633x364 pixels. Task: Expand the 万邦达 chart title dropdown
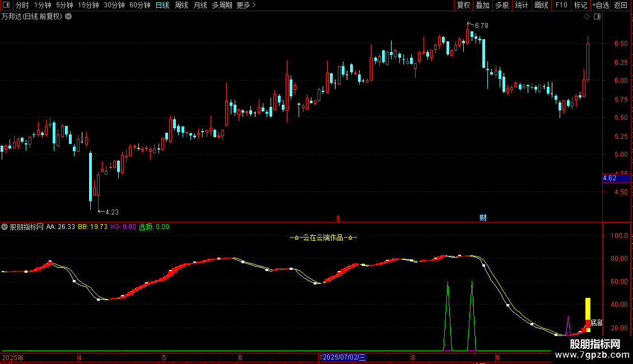click(x=69, y=17)
